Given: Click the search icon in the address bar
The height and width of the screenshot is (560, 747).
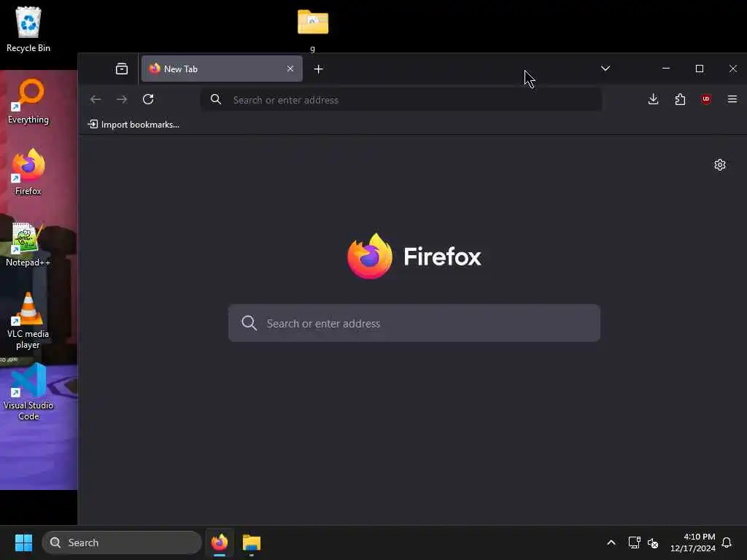Looking at the screenshot, I should [216, 99].
